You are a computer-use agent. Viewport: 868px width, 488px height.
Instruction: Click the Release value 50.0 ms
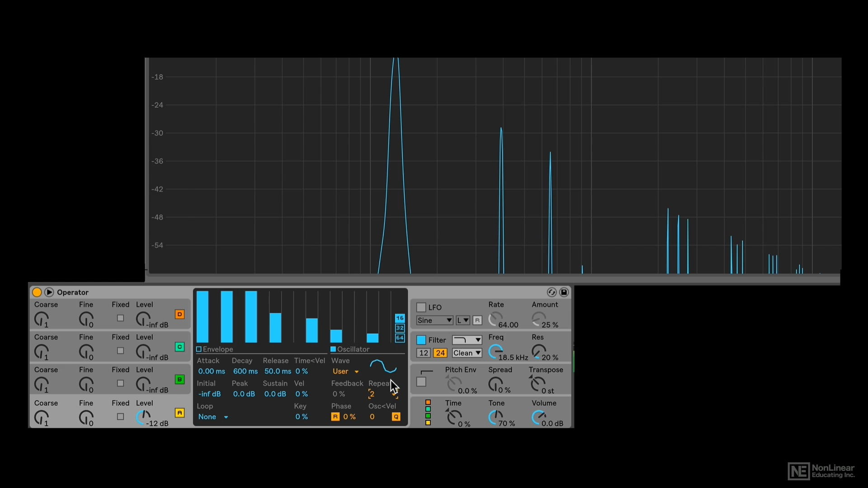278,371
